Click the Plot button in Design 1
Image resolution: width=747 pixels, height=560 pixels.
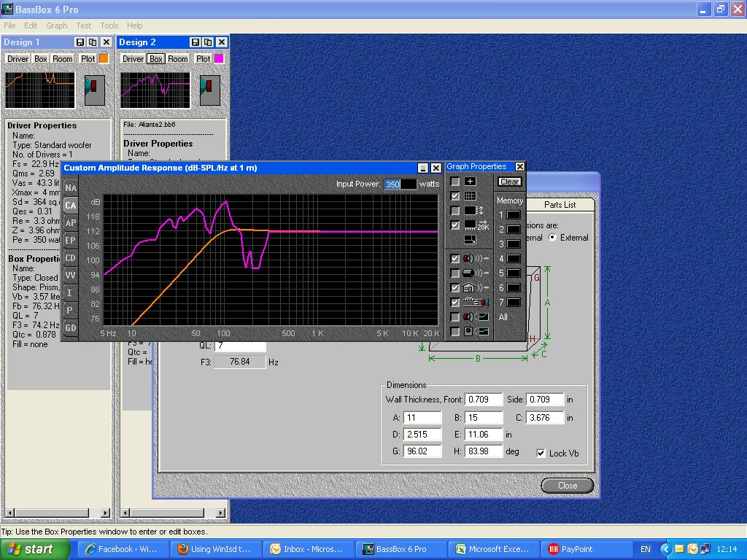[88, 58]
